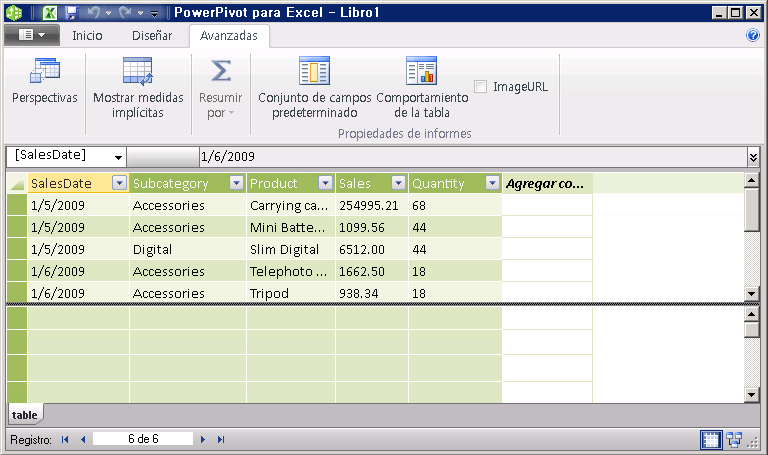The image size is (768, 455).
Task: Customize the quick access toolbar
Action: point(154,14)
